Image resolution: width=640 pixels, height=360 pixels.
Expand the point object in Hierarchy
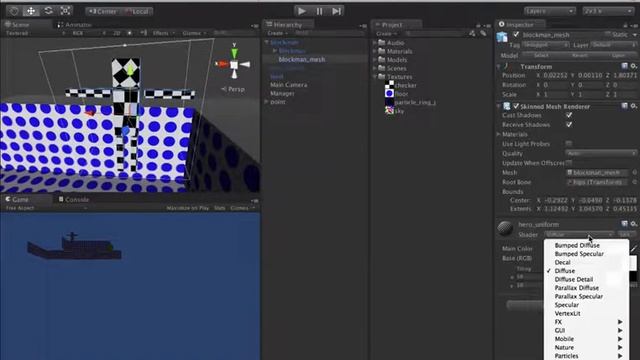(x=267, y=102)
